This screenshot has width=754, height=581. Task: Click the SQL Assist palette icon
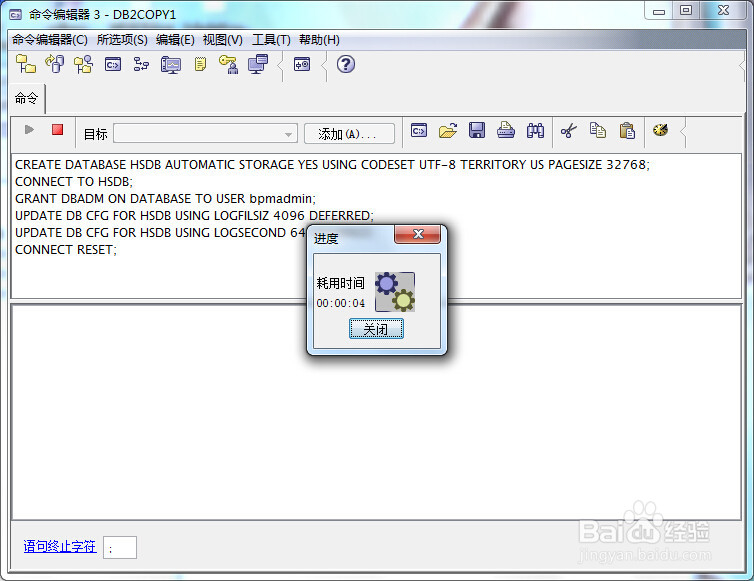661,130
